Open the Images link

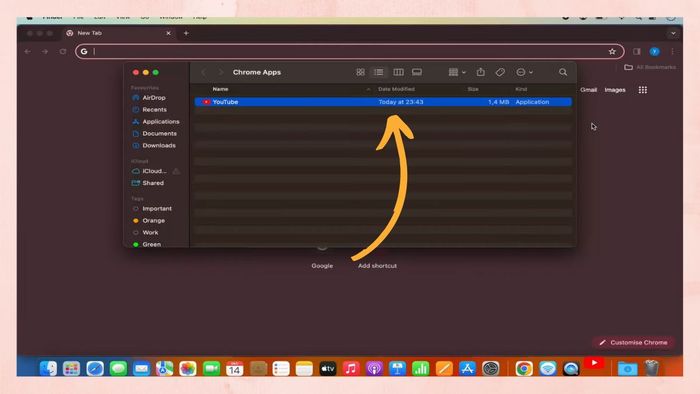tap(615, 90)
